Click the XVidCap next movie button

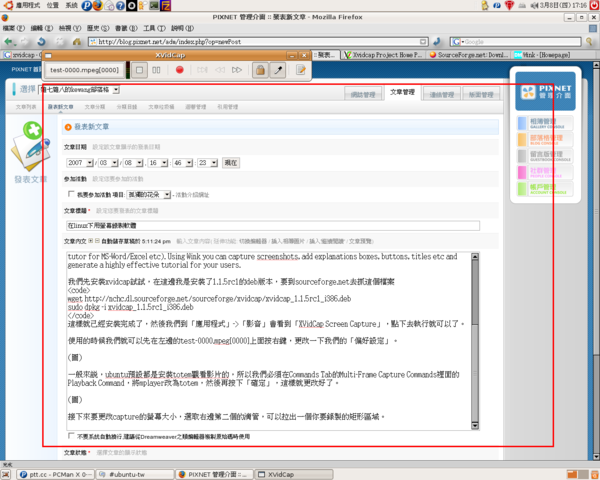(x=237, y=70)
